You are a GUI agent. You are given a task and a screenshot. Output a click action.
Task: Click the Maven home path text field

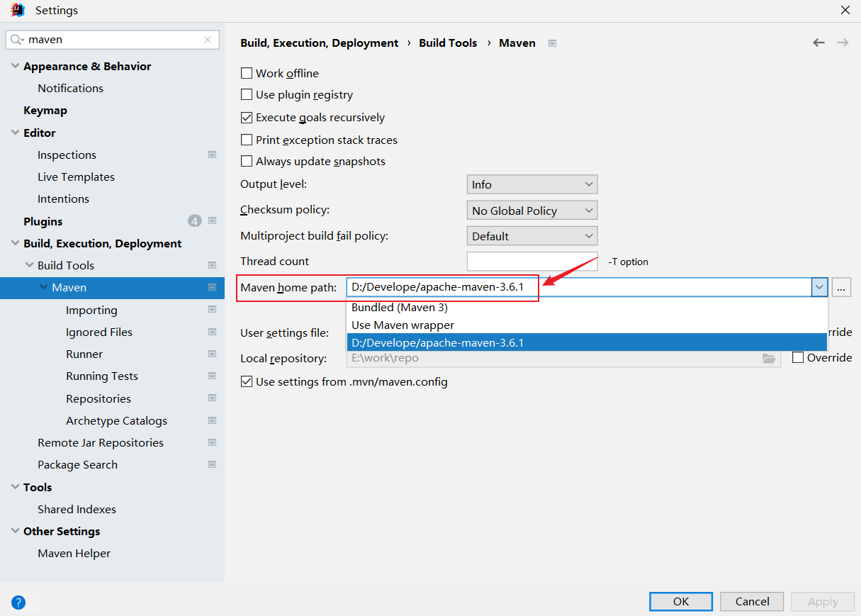[579, 287]
